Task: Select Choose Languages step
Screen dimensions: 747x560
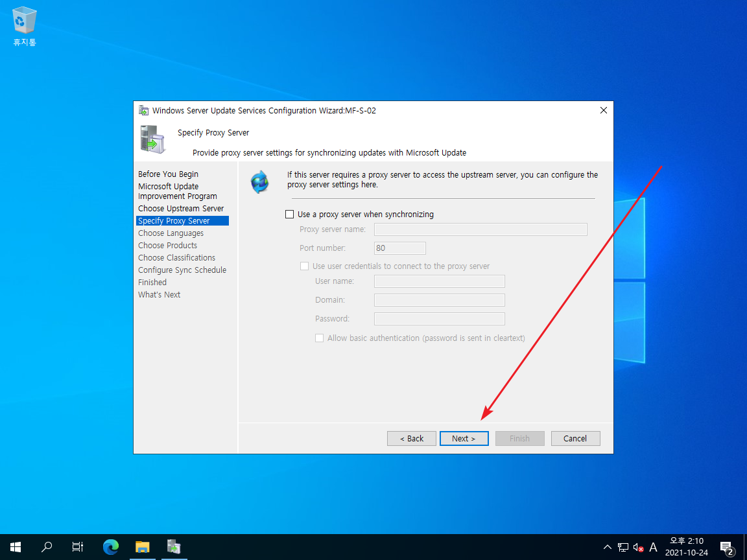Action: tap(171, 233)
